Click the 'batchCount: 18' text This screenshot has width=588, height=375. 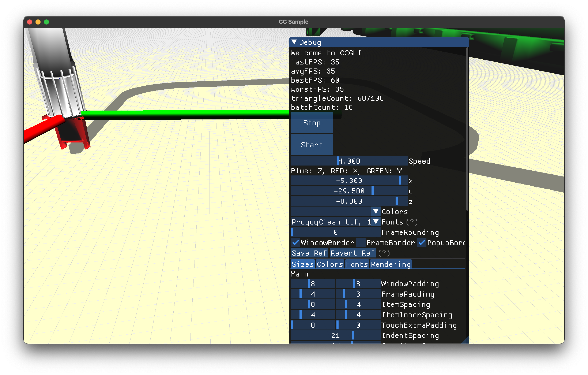(x=322, y=108)
